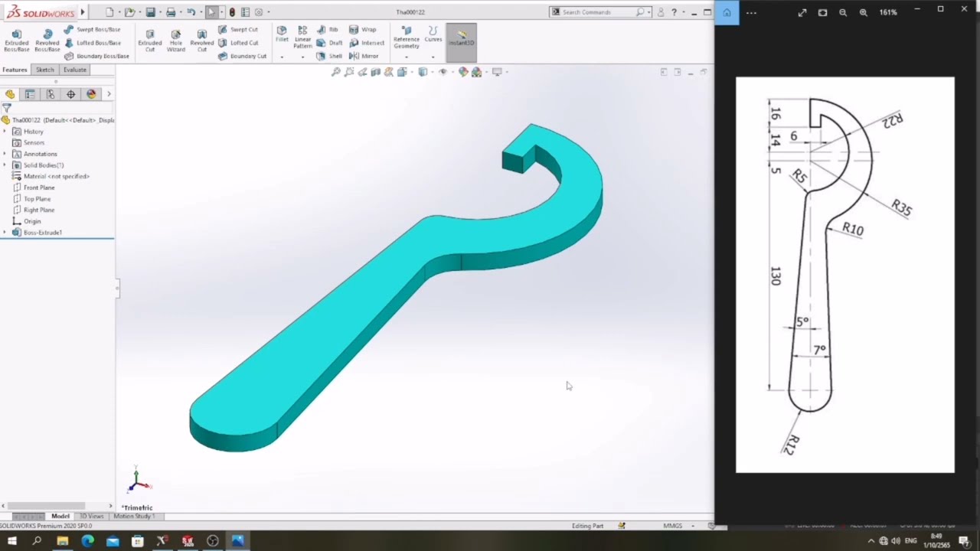
Task: Show more manager tabs with the chevron
Action: coord(109,94)
